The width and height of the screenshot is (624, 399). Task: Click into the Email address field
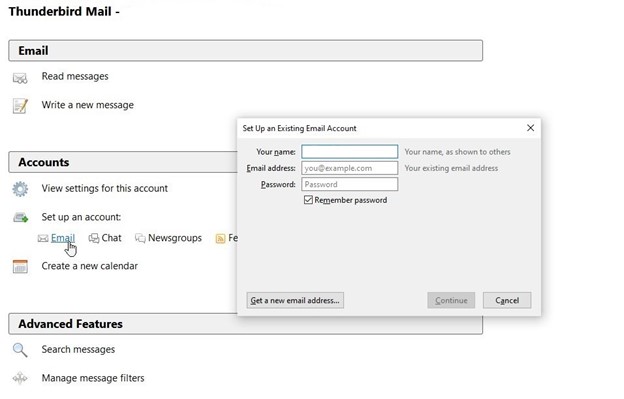click(x=349, y=168)
